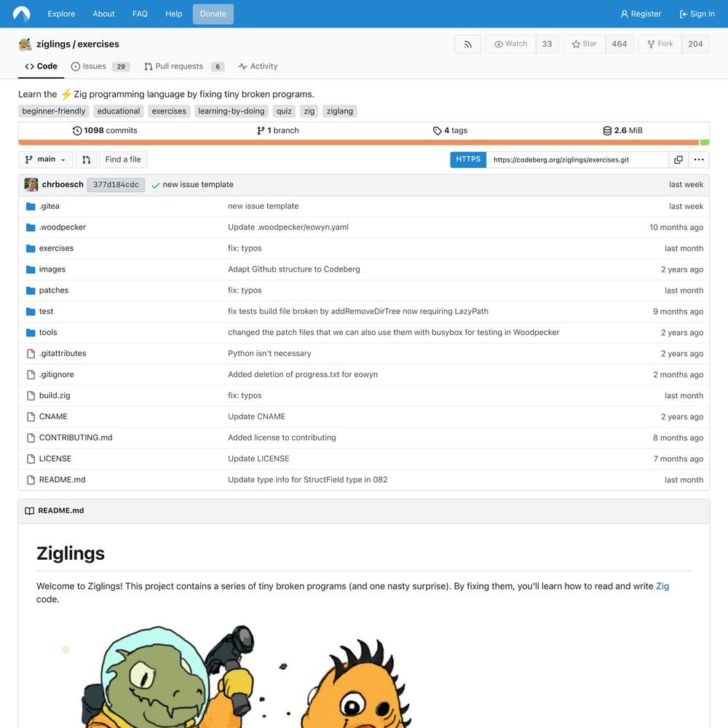The image size is (728, 728).
Task: Copy the clone URL with copy icon
Action: 678,159
